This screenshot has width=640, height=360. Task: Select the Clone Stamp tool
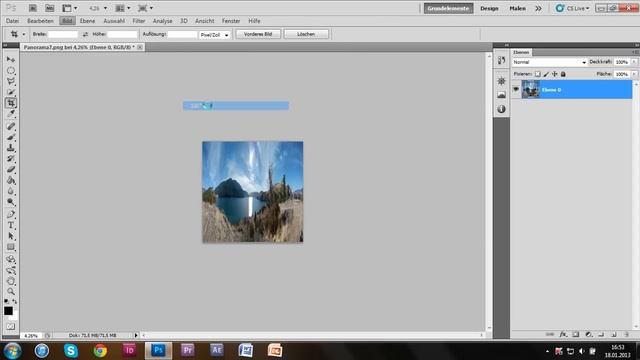(11, 148)
